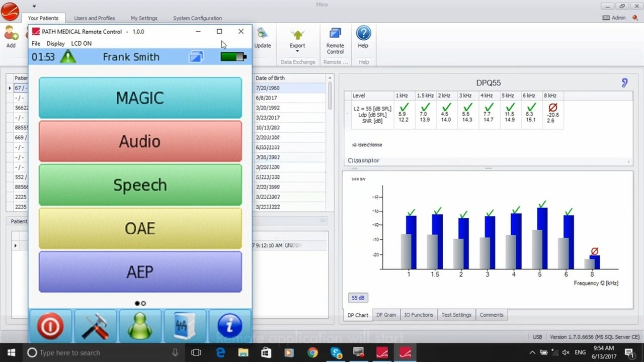Click the red power icon button
Screen dimensions: 644x362
click(50, 326)
